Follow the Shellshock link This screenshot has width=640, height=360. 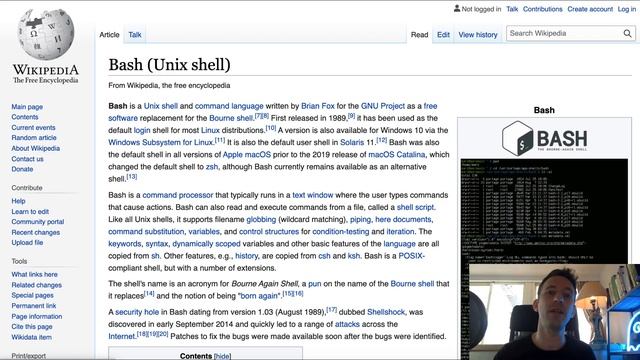coord(386,312)
